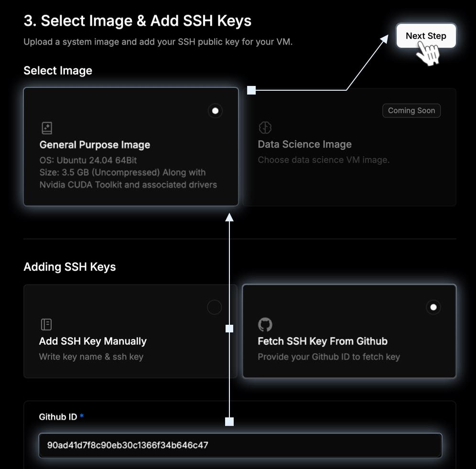The height and width of the screenshot is (469, 476).
Task: Click the Github octocat logo icon
Action: (265, 325)
